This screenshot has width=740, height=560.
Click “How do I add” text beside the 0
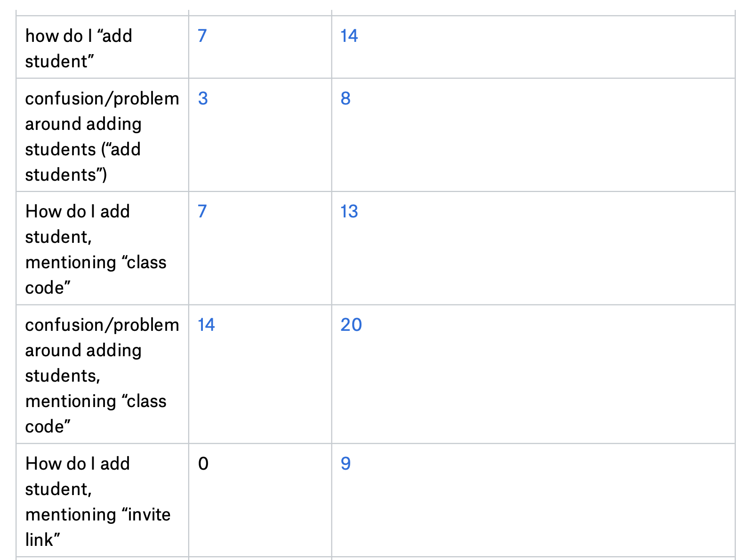pyautogui.click(x=78, y=464)
